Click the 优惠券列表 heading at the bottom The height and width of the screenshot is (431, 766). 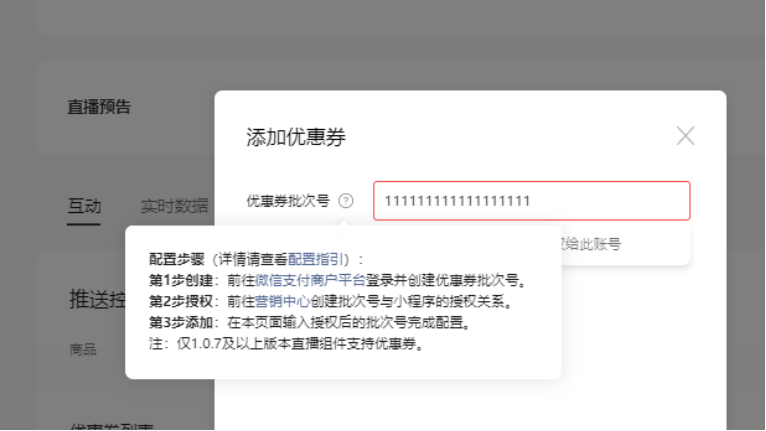[x=96, y=425]
